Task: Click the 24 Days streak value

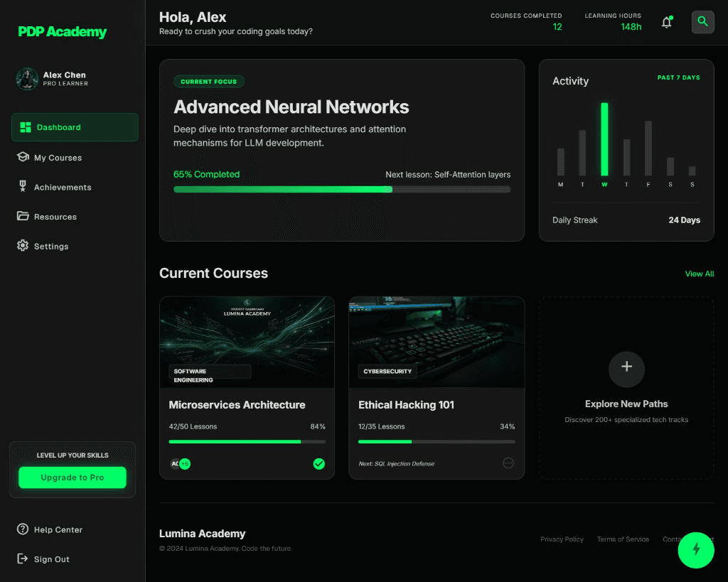Action: click(x=684, y=220)
